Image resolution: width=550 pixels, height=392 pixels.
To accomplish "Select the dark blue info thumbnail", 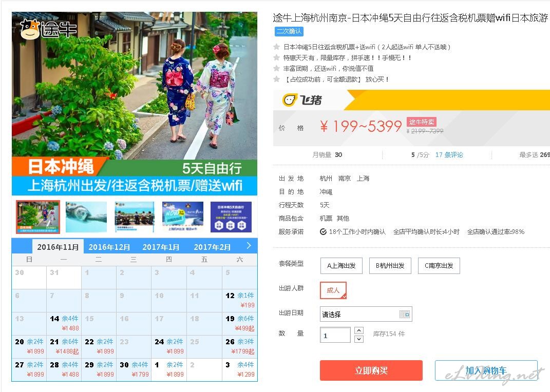I will [231, 217].
